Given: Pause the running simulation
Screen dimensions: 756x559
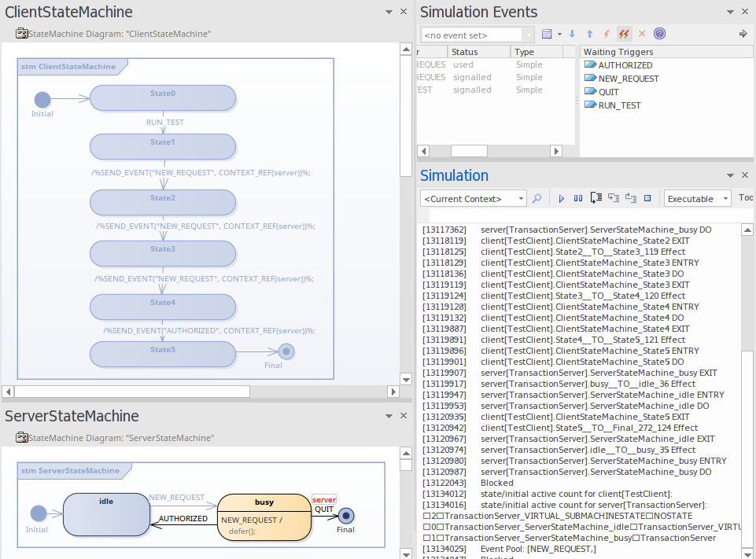Looking at the screenshot, I should 578,199.
